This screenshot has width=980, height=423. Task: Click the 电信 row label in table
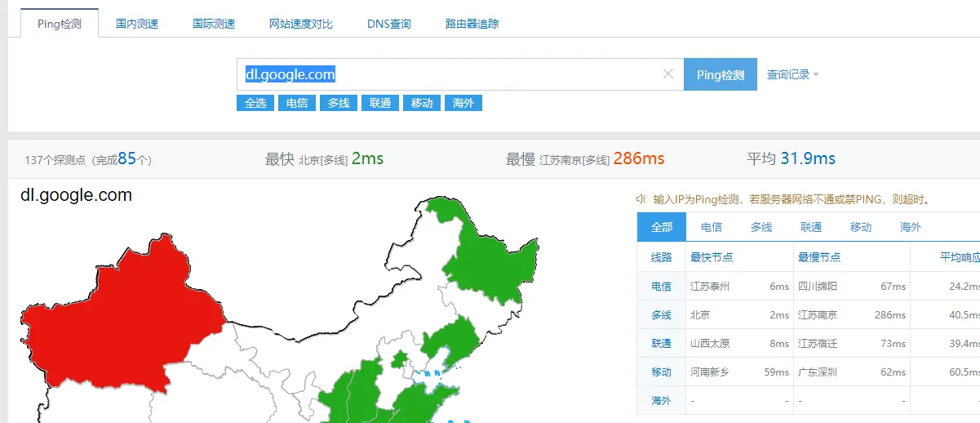662,286
